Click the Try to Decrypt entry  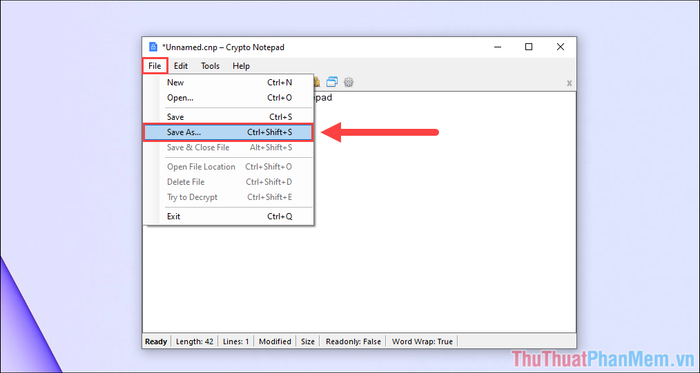(229, 197)
